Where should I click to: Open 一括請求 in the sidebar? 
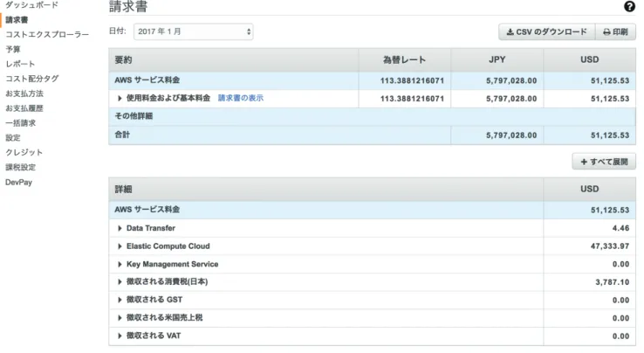click(x=21, y=123)
